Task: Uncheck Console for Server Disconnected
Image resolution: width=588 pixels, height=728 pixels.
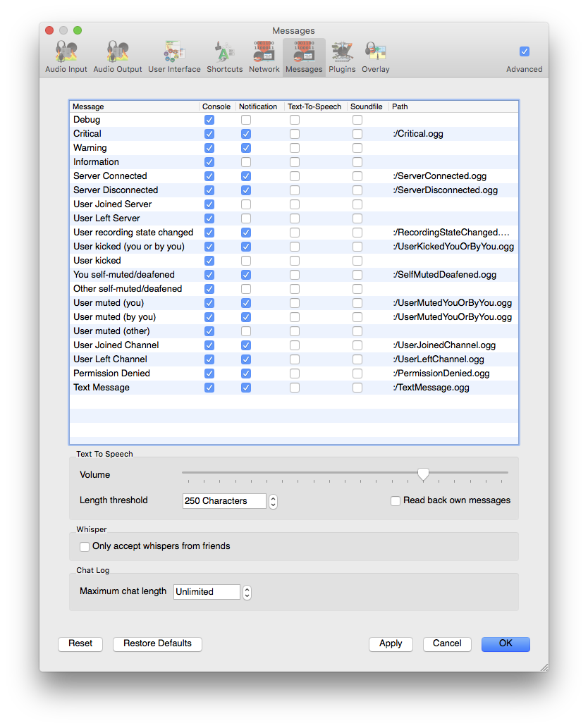Action: tap(209, 190)
